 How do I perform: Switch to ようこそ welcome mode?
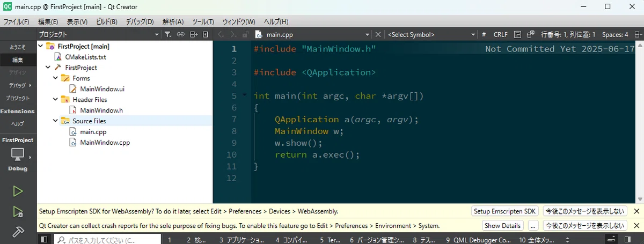(x=18, y=47)
